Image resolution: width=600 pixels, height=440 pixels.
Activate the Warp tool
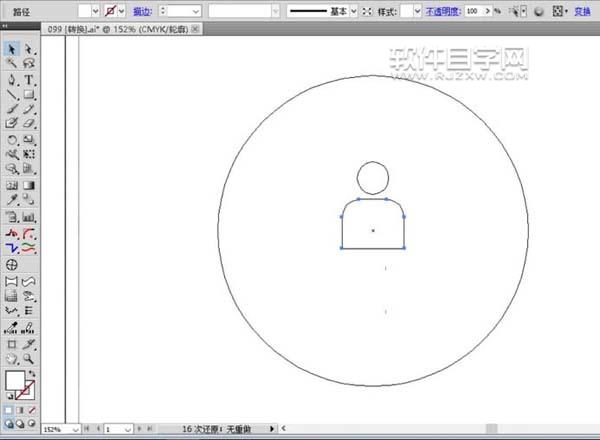pos(11,154)
